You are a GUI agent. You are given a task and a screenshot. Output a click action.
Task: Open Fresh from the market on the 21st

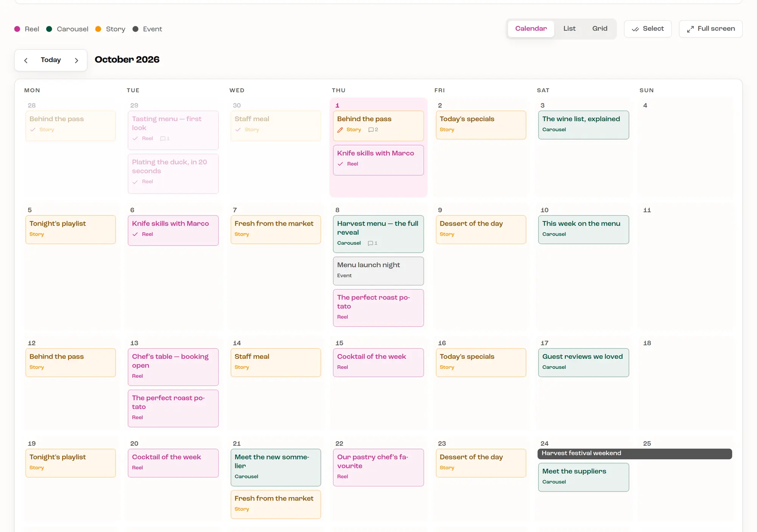click(x=276, y=504)
